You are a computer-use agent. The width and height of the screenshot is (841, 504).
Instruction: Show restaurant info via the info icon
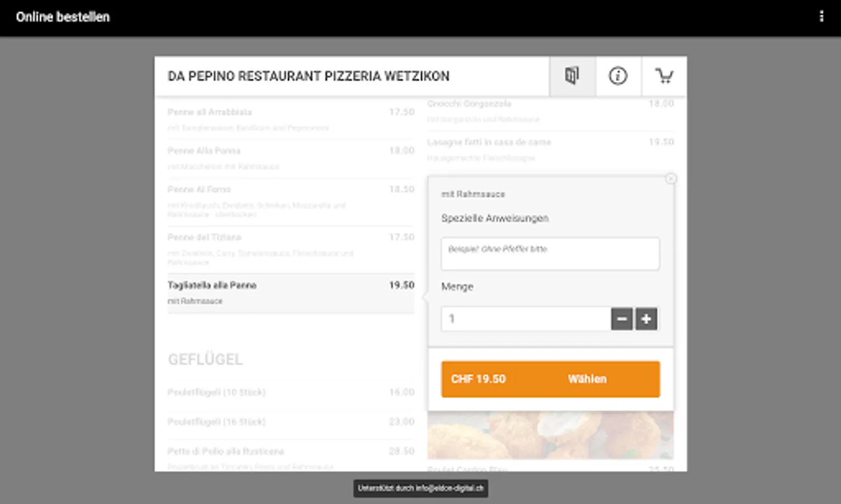(618, 76)
